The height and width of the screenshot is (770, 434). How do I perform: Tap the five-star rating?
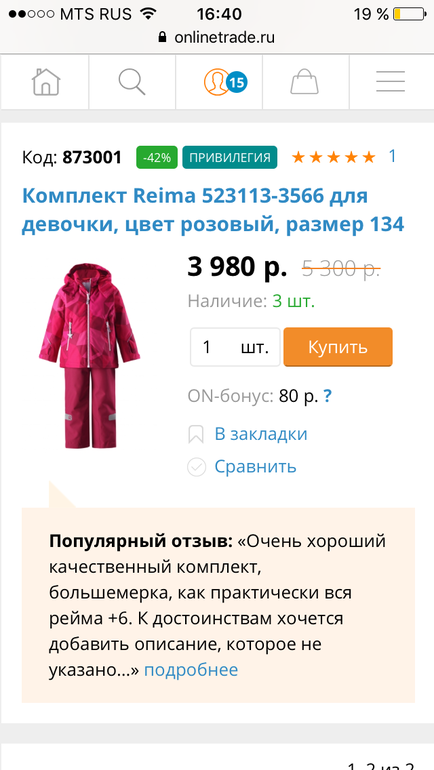333,157
